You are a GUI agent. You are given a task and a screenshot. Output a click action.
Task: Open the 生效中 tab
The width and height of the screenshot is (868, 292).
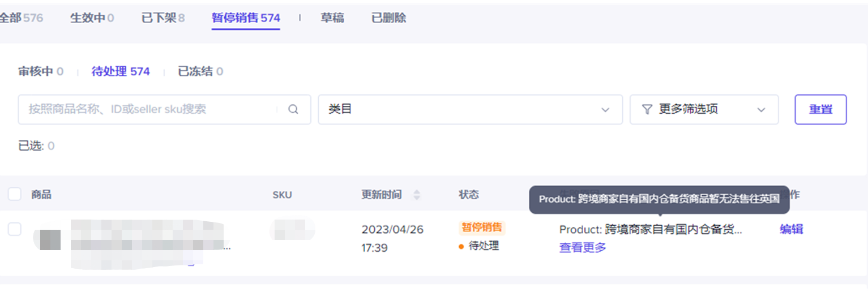point(92,18)
